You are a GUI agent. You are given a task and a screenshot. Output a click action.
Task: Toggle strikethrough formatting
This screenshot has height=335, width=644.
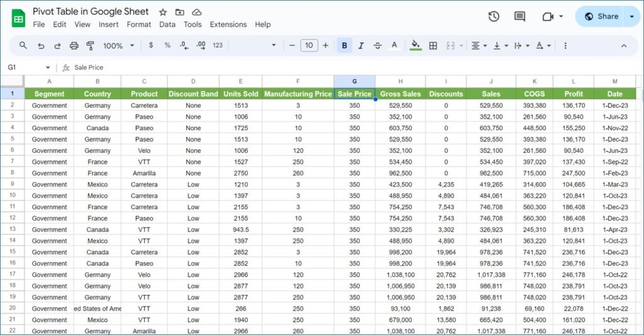tap(377, 45)
